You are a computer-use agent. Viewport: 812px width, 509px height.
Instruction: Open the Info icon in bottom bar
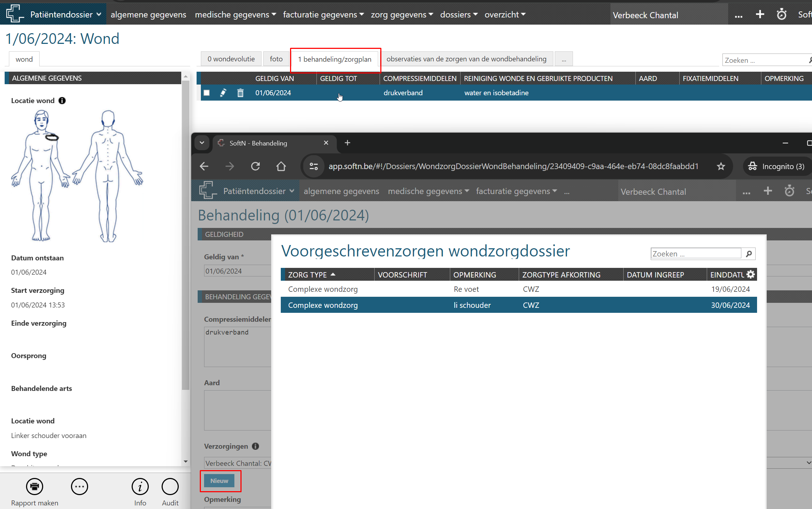(140, 487)
